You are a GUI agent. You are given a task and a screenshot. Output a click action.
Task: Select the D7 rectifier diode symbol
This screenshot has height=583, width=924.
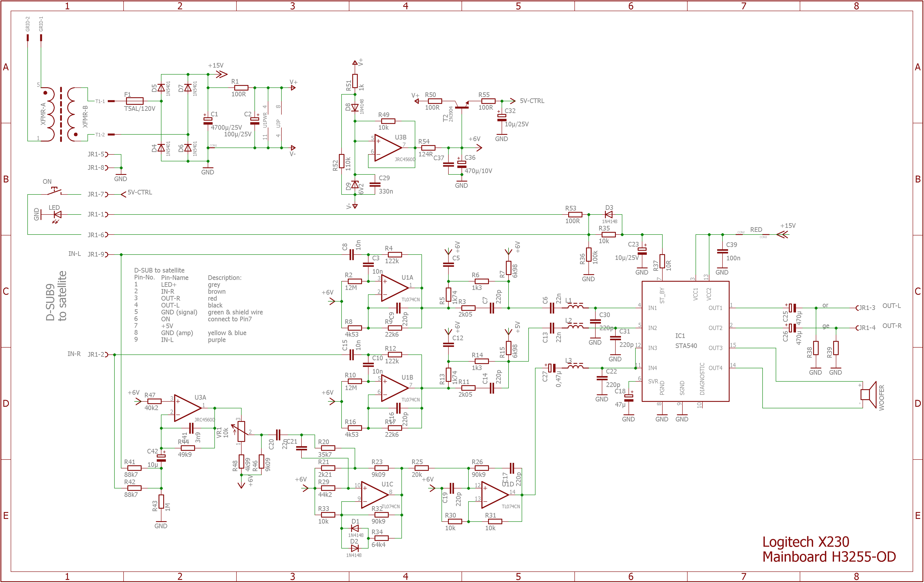pyautogui.click(x=188, y=88)
